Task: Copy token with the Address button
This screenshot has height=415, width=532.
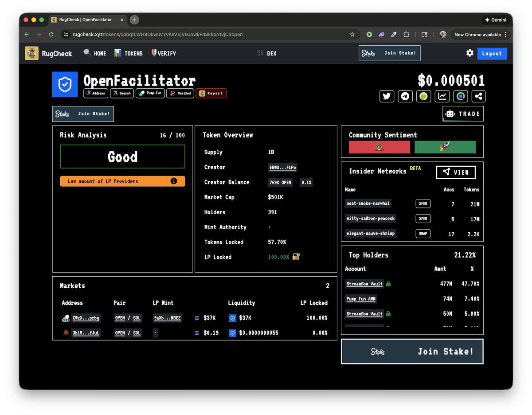Action: (x=96, y=93)
